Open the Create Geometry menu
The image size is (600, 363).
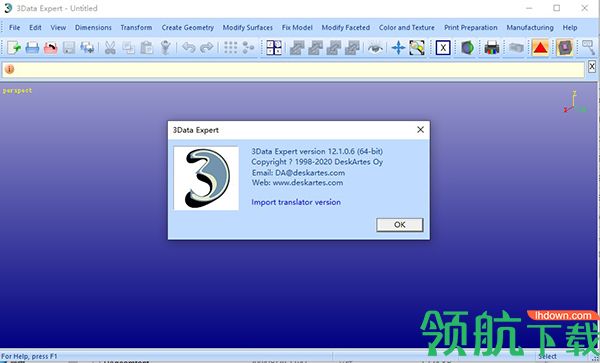188,28
